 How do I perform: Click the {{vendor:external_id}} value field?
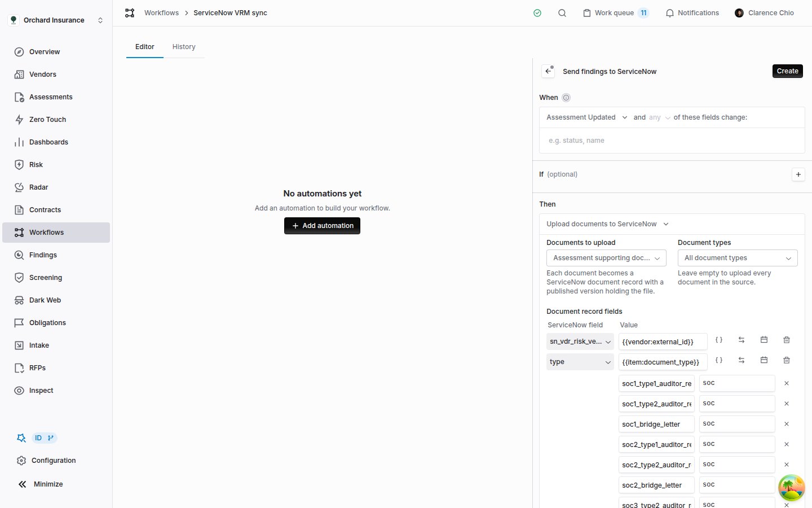pyautogui.click(x=663, y=342)
